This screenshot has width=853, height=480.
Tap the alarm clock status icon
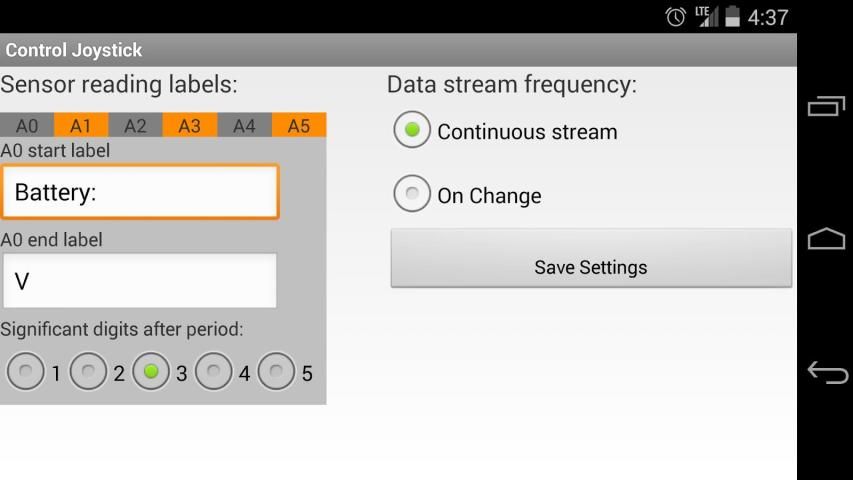point(676,17)
